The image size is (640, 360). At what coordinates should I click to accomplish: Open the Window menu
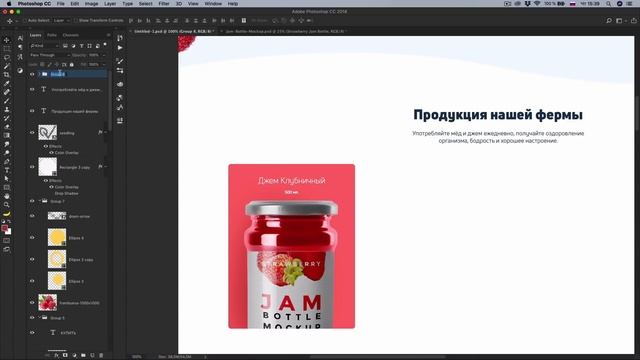pos(213,4)
